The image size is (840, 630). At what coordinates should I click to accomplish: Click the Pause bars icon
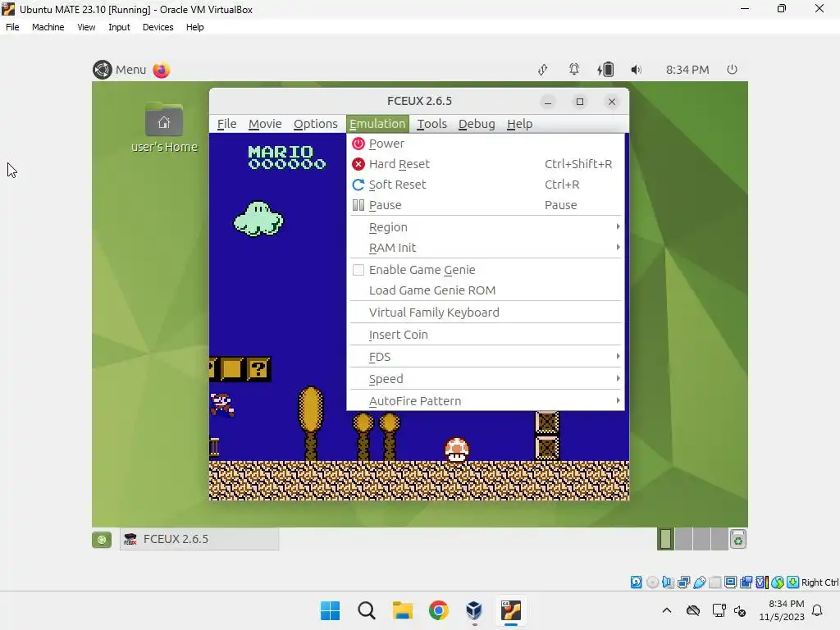pyautogui.click(x=358, y=205)
